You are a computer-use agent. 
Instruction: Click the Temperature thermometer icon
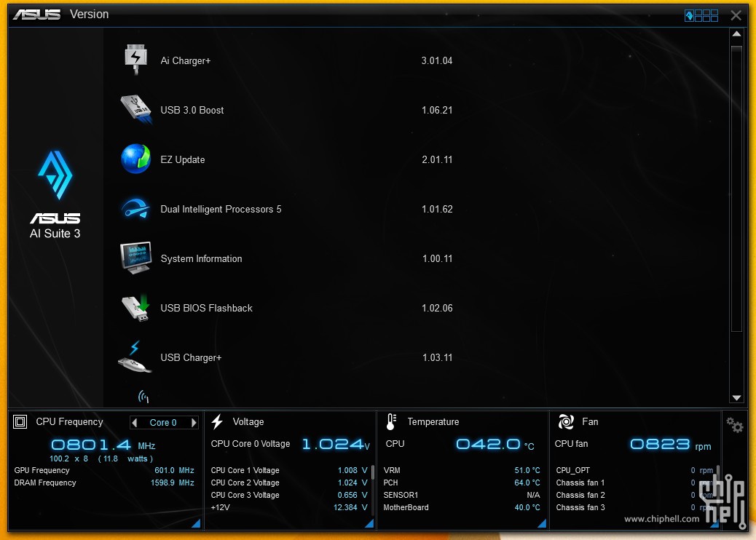point(391,422)
